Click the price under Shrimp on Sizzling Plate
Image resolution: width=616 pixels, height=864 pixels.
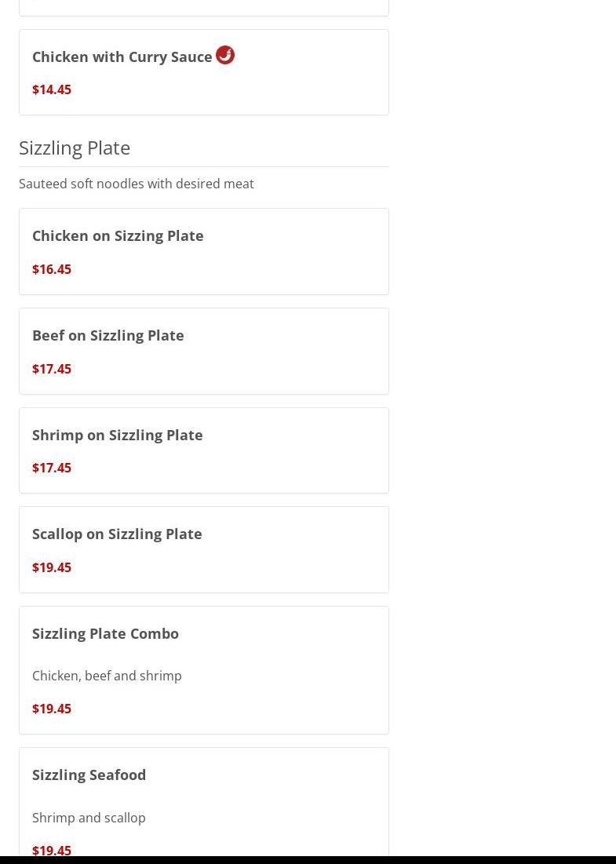pyautogui.click(x=52, y=468)
